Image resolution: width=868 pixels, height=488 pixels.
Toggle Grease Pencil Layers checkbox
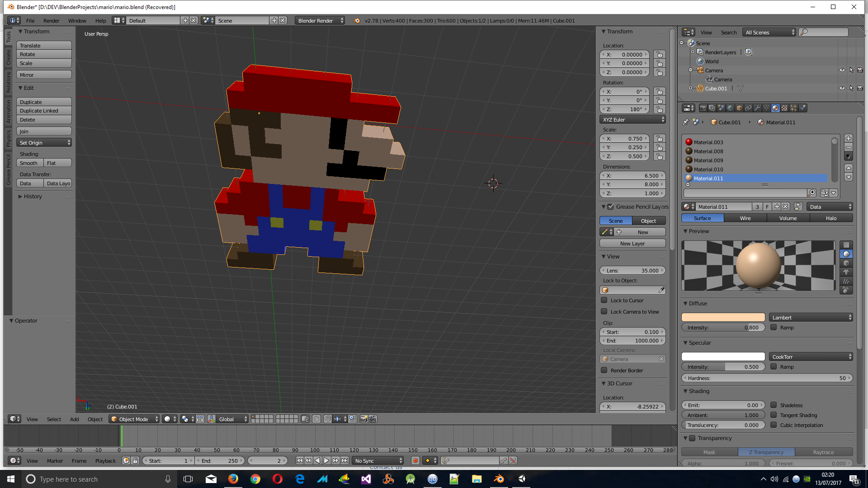[610, 206]
